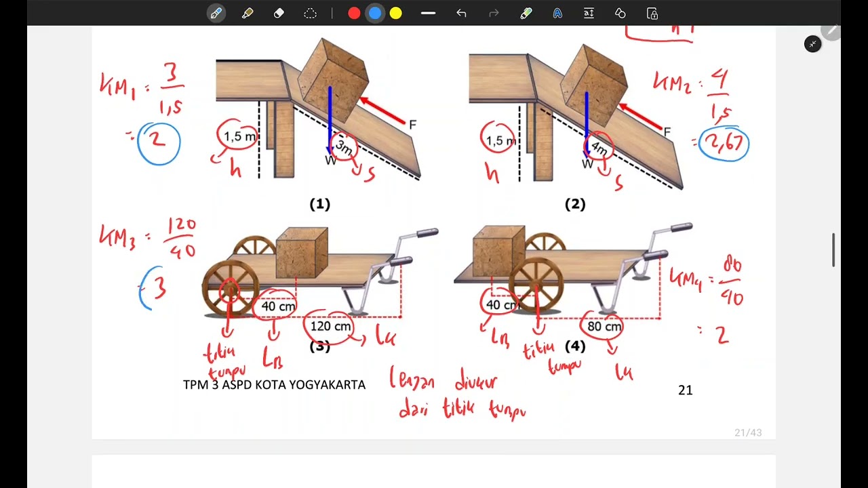Choose the red pen color
The height and width of the screenshot is (488, 868).
pyautogui.click(x=354, y=14)
